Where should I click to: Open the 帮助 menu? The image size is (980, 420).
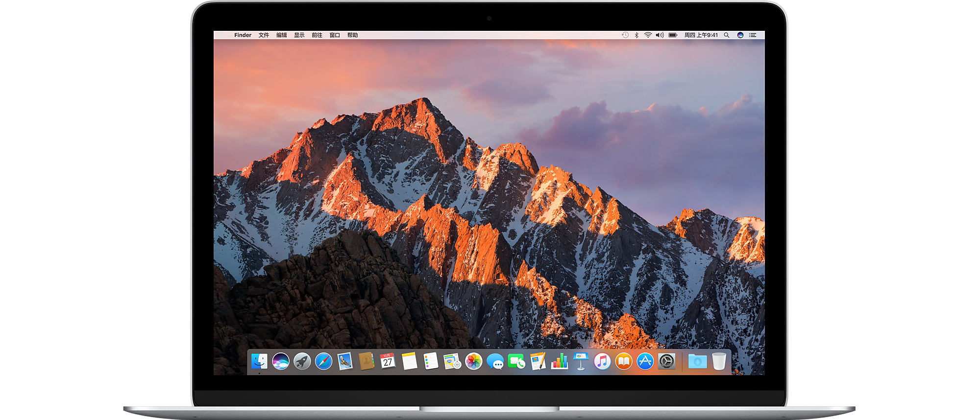pos(352,35)
